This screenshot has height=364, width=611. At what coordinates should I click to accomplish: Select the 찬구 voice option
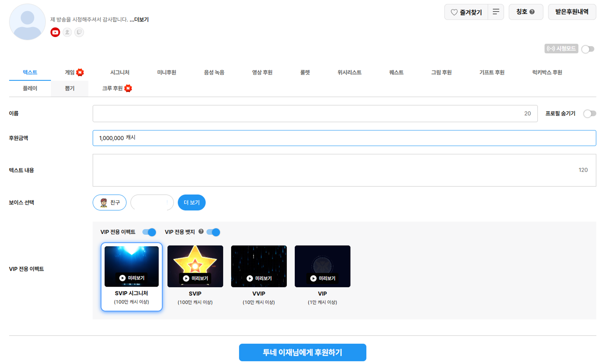pos(109,203)
